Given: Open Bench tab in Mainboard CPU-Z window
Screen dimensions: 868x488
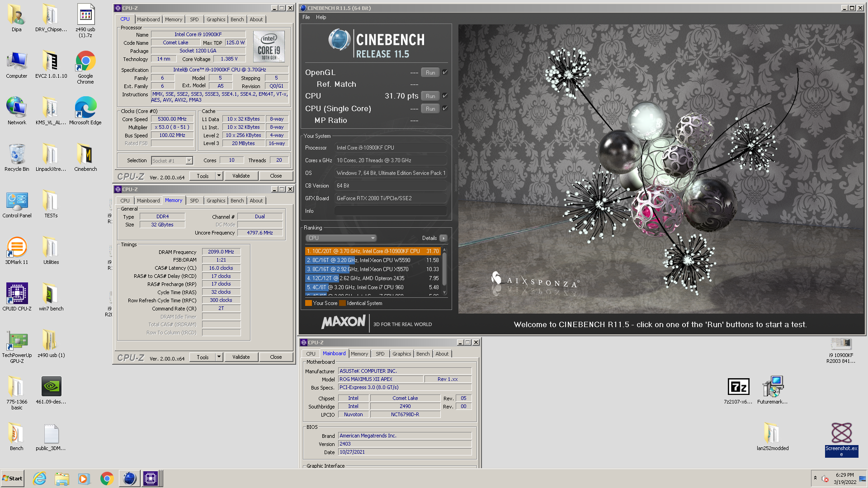Looking at the screenshot, I should pyautogui.click(x=423, y=354).
